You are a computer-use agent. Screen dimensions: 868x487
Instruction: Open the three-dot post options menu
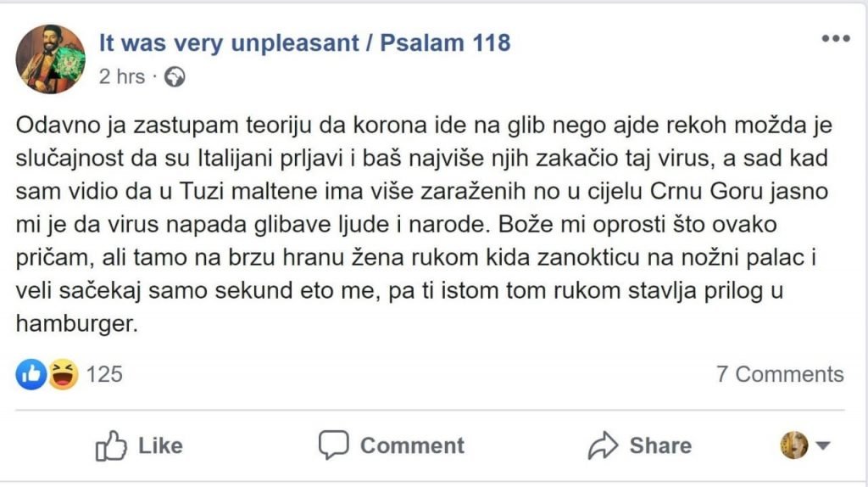pyautogui.click(x=835, y=39)
